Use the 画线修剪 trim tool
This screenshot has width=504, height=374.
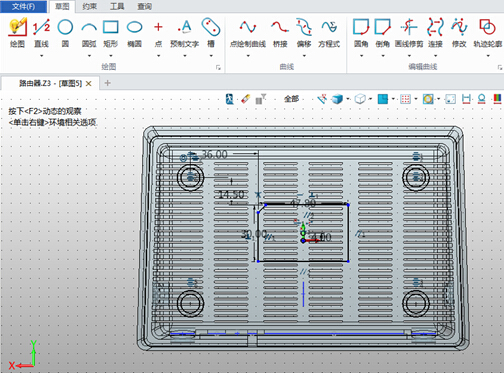[409, 33]
